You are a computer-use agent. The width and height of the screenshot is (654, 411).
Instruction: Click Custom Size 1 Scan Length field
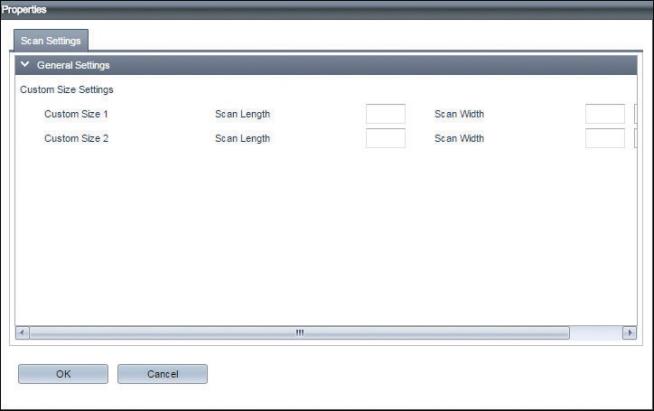[385, 114]
